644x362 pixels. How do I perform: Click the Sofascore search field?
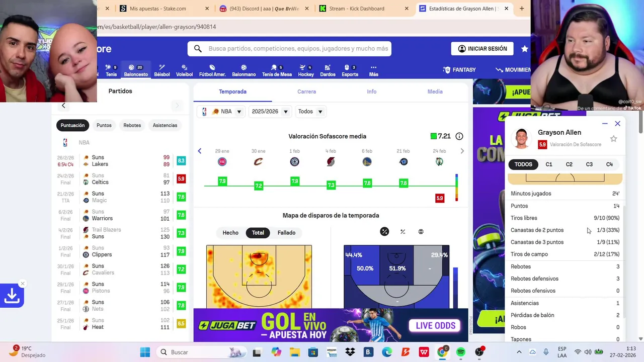point(289,49)
